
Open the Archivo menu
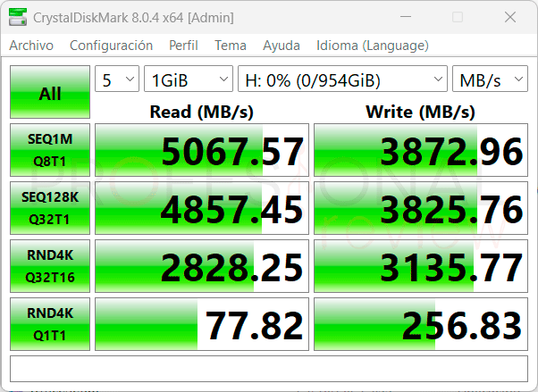[31, 46]
